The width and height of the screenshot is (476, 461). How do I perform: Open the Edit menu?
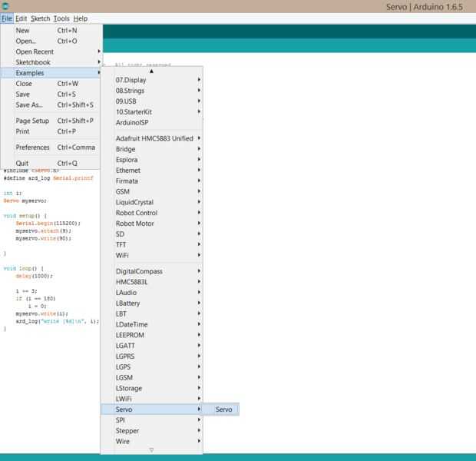point(21,18)
